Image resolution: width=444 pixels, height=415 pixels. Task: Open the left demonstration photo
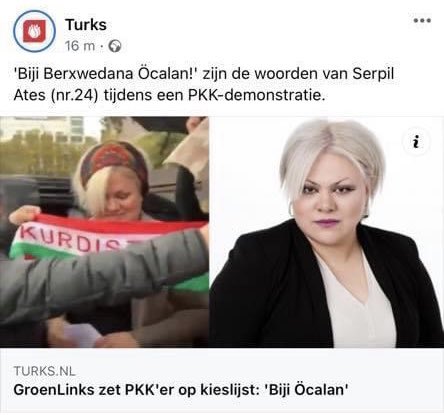pyautogui.click(x=104, y=232)
